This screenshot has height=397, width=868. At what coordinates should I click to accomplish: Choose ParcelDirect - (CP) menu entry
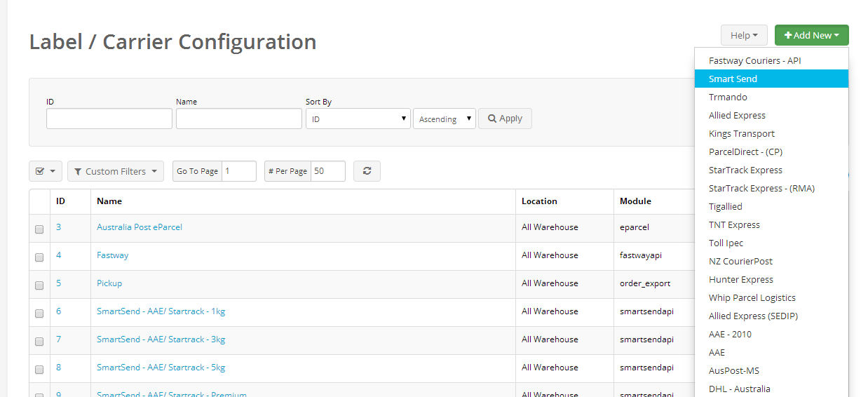771,152
